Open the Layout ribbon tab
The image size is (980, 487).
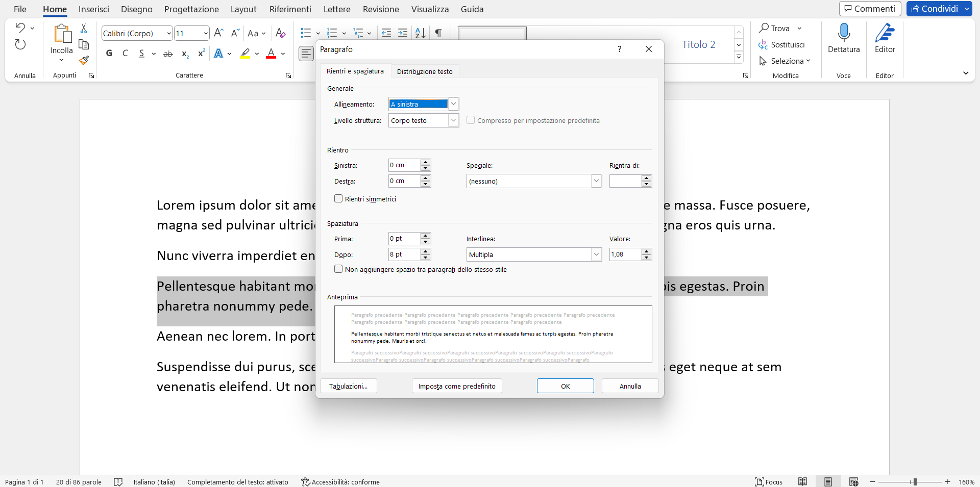pyautogui.click(x=243, y=9)
